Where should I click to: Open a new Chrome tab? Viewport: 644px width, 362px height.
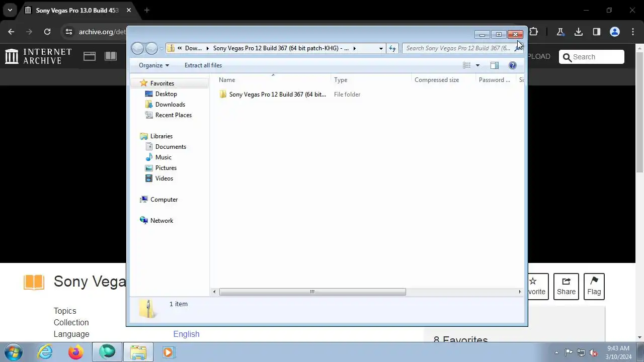[147, 10]
